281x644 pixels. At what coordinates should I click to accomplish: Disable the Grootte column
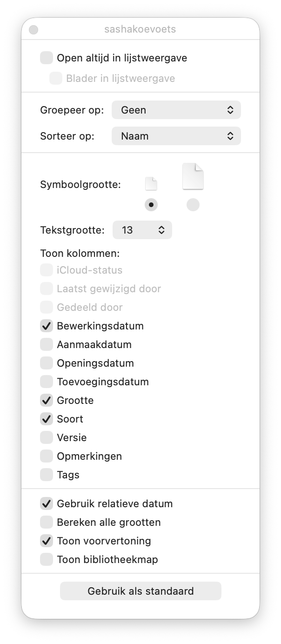(x=47, y=401)
